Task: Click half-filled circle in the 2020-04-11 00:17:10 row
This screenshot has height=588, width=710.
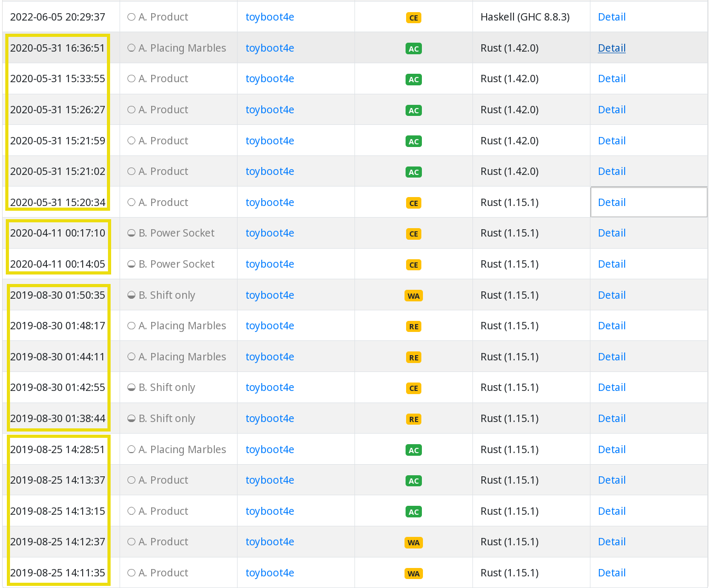Action: [x=131, y=233]
